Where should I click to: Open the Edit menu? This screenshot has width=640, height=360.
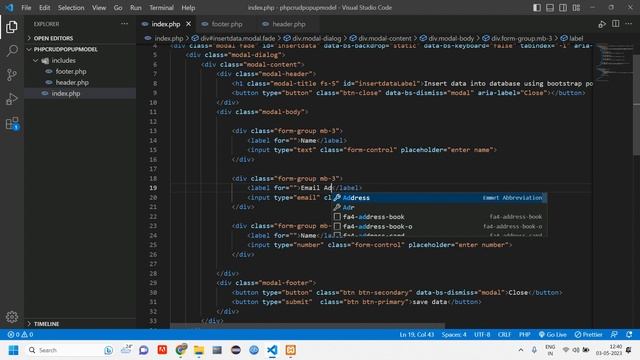click(44, 8)
